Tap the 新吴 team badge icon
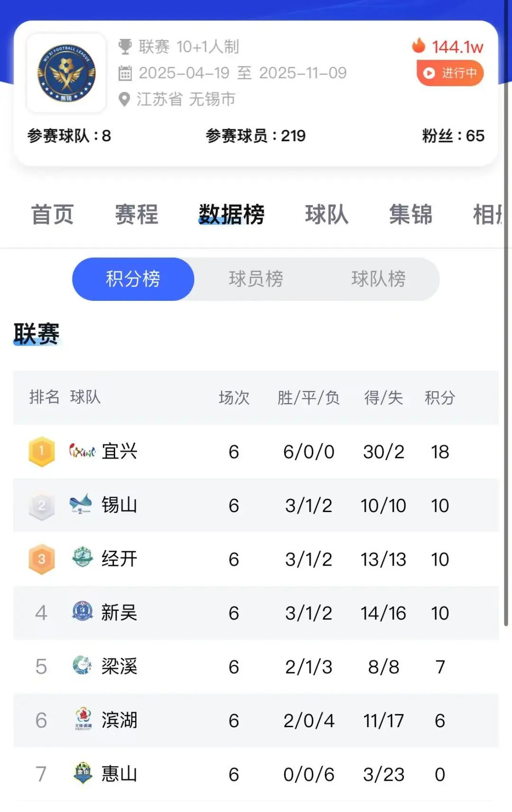The height and width of the screenshot is (812, 512). [x=82, y=611]
